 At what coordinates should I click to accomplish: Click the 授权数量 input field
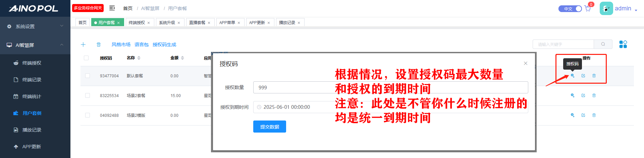(x=292, y=87)
